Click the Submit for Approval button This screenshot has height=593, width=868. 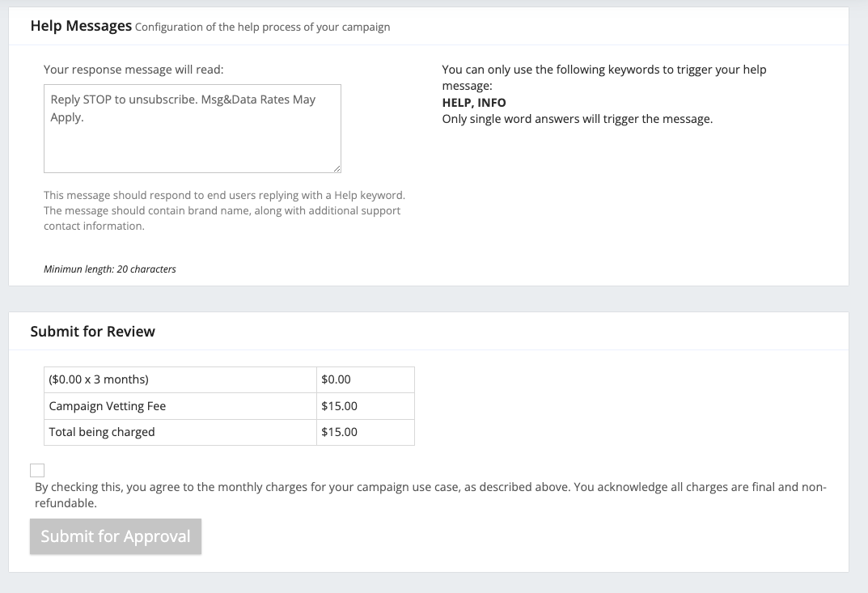click(115, 536)
